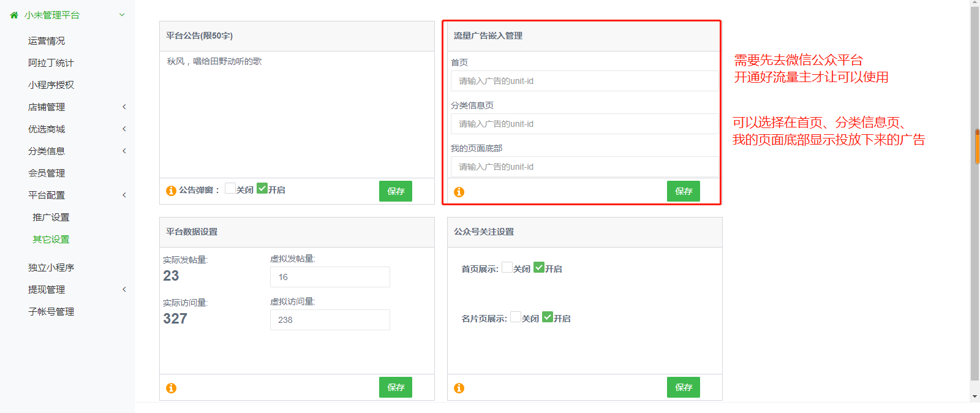Open the 阿拉丁统计 sidebar item
This screenshot has height=413, width=980.
coord(51,63)
